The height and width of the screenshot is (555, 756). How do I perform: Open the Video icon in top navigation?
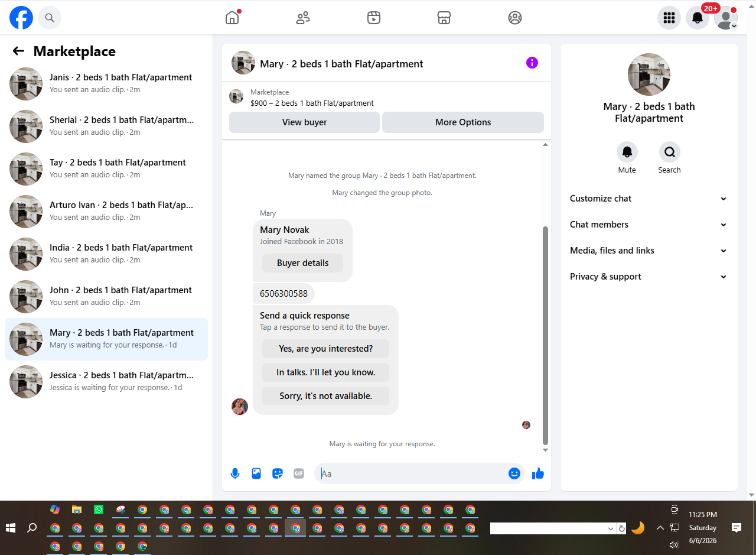(x=373, y=18)
